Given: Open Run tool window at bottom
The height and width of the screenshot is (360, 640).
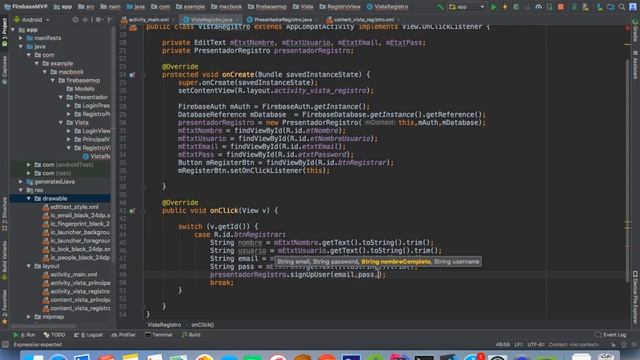Looking at the screenshot, I should click(x=24, y=335).
